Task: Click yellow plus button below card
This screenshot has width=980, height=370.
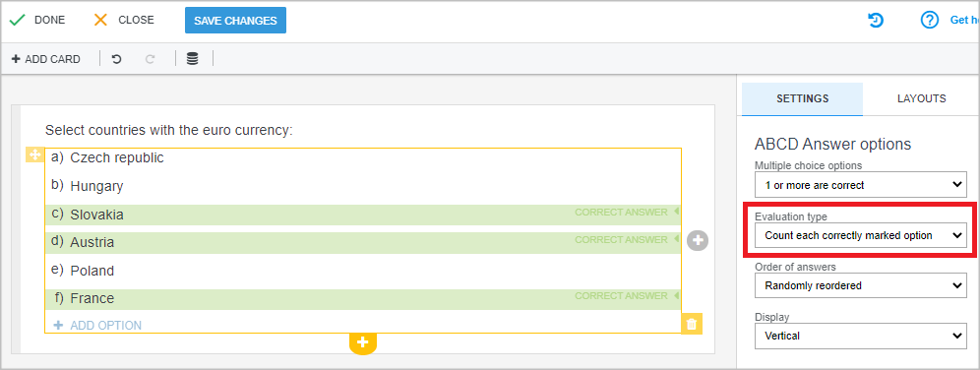Action: (363, 343)
